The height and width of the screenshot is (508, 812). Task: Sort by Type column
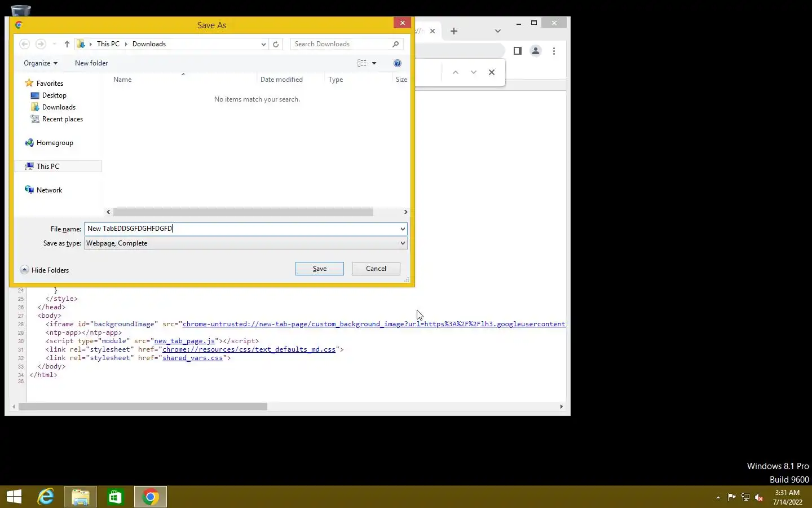tap(336, 80)
